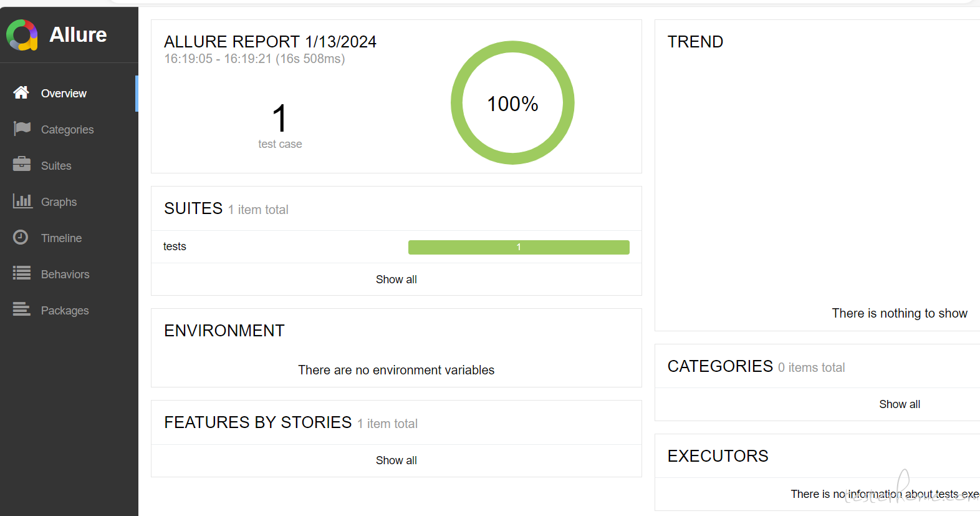Click the run time '16:19:05 - 16:19:21' text
This screenshot has width=980, height=516.
(x=254, y=59)
